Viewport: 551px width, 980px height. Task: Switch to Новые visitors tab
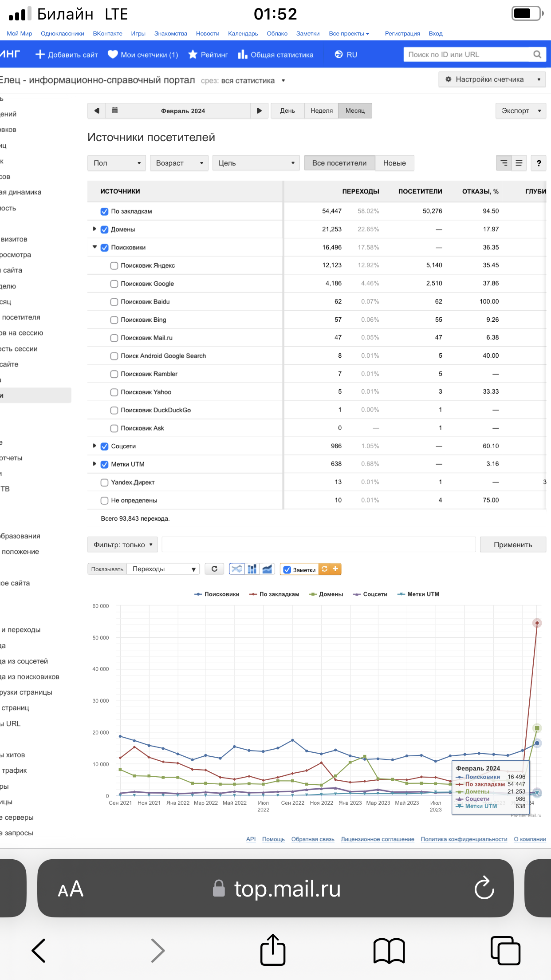[x=395, y=163]
